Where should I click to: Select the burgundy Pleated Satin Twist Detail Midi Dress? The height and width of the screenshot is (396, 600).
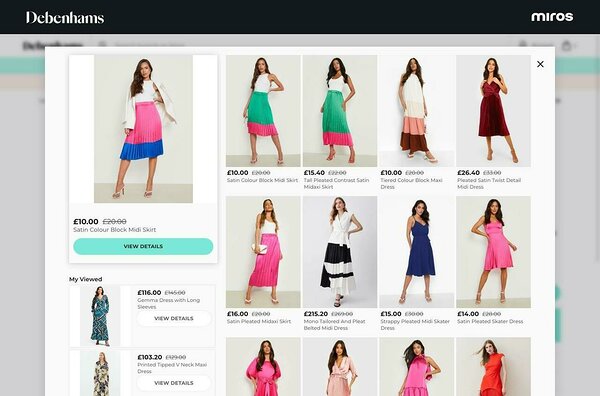tap(493, 111)
